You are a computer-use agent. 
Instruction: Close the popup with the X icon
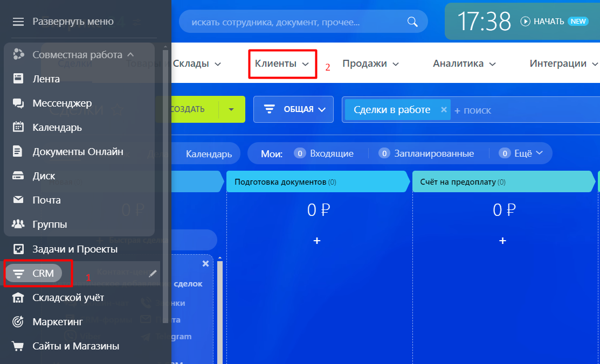pyautogui.click(x=205, y=263)
